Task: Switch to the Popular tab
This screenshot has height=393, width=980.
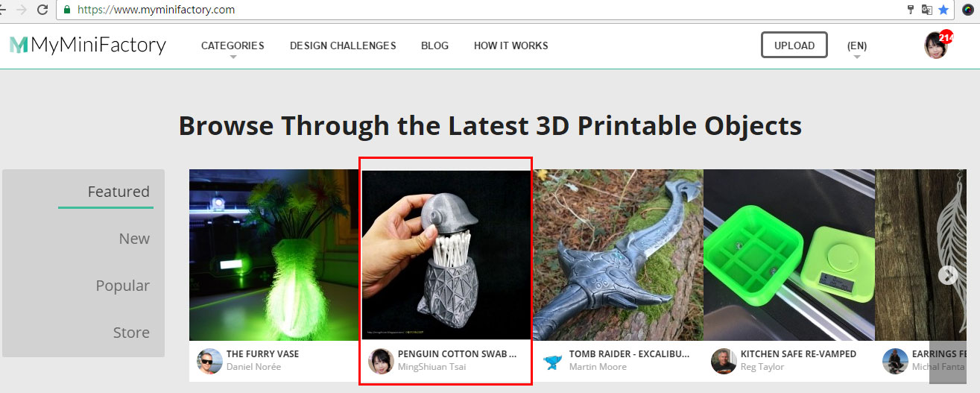Action: (x=122, y=286)
